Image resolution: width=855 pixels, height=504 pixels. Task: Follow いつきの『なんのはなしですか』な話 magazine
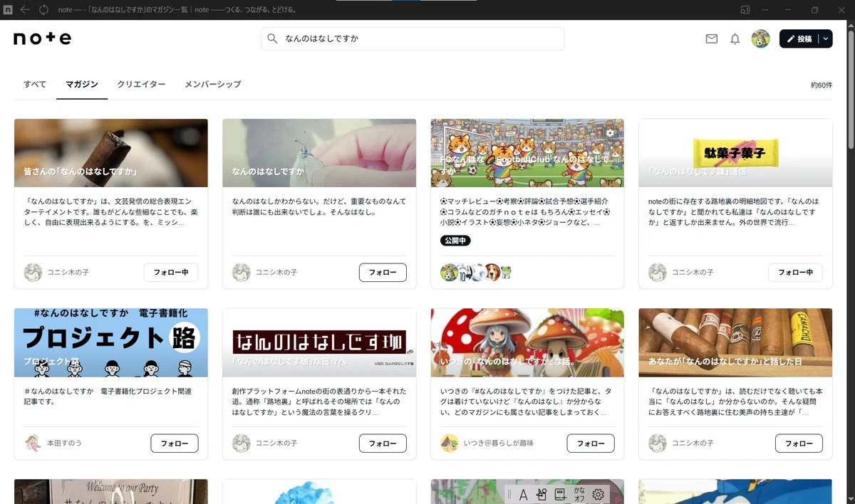(591, 443)
